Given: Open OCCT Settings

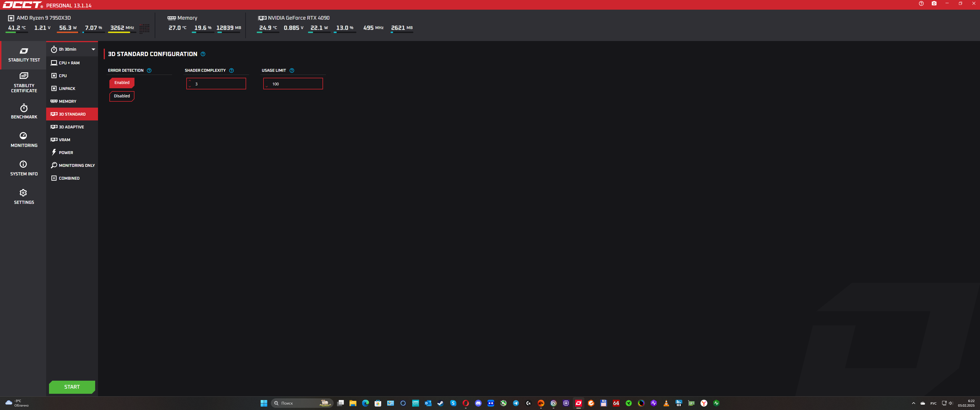Looking at the screenshot, I should (24, 197).
